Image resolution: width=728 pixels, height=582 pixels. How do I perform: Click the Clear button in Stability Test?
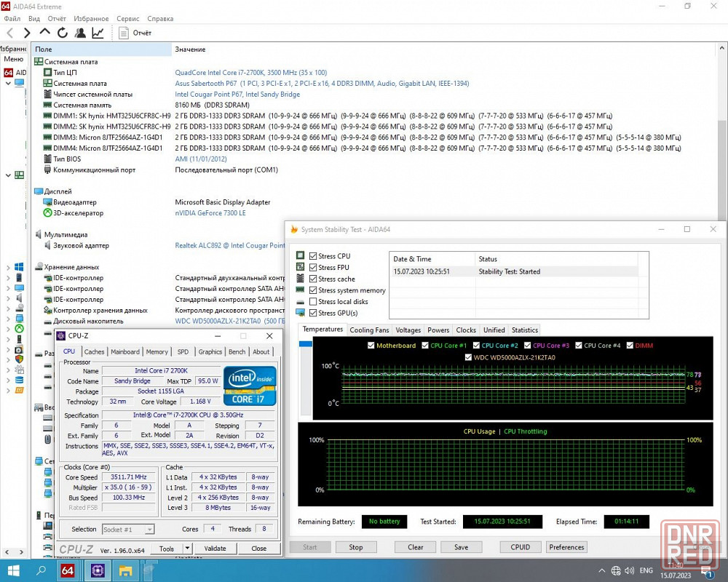[x=415, y=547]
